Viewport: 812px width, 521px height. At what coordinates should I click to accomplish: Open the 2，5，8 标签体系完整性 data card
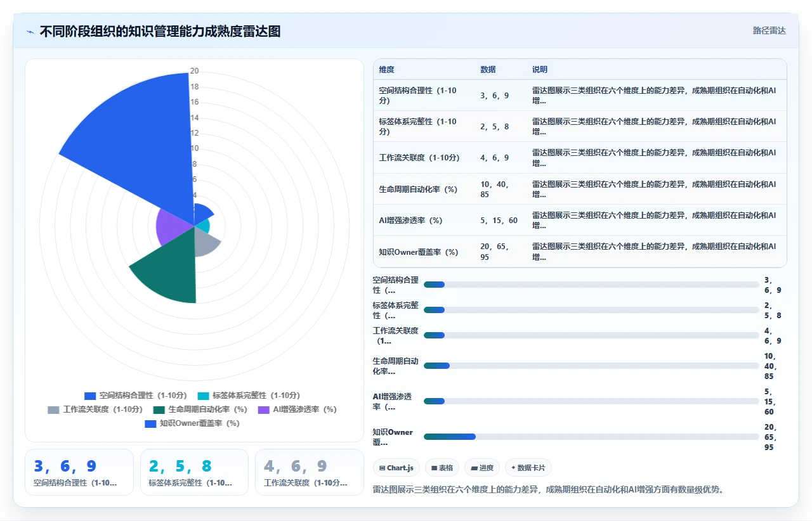(x=195, y=472)
